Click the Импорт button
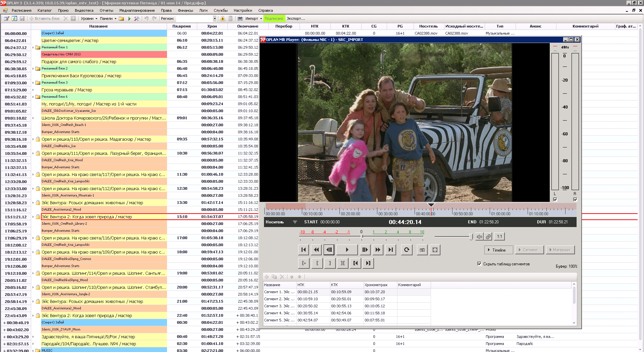 (x=252, y=18)
